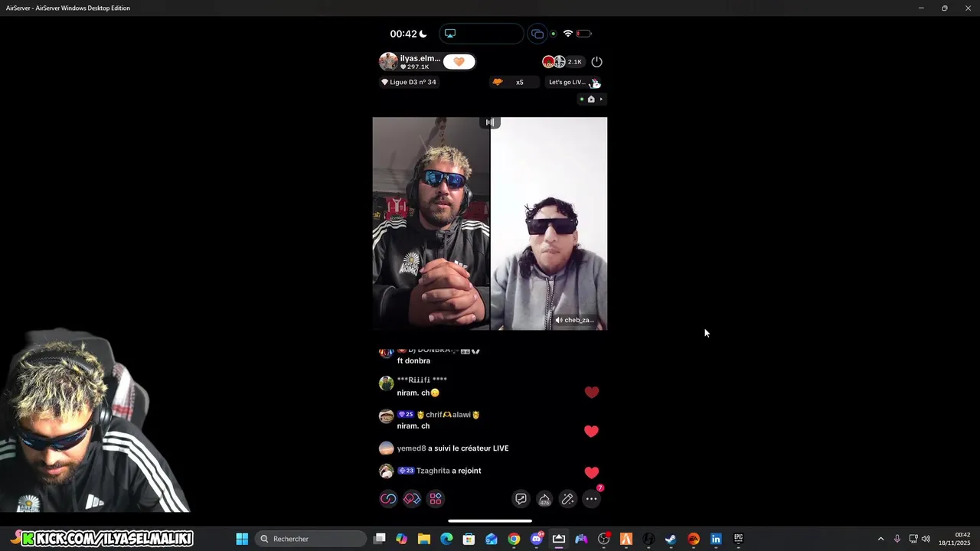Tap the power icon to end the LIVE
This screenshot has width=980, height=551.
tap(597, 62)
